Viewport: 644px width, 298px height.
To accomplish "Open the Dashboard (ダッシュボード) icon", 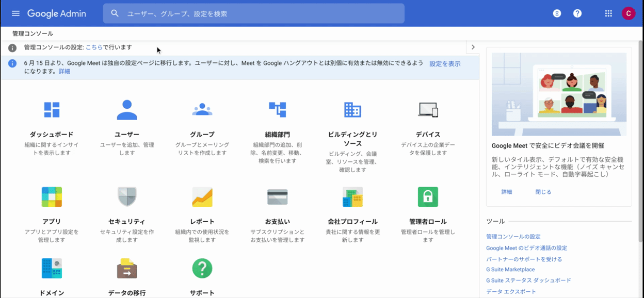I will coord(52,110).
